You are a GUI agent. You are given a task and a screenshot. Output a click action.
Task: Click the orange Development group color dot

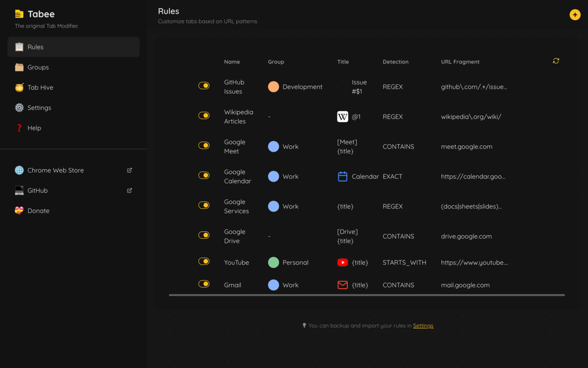273,86
